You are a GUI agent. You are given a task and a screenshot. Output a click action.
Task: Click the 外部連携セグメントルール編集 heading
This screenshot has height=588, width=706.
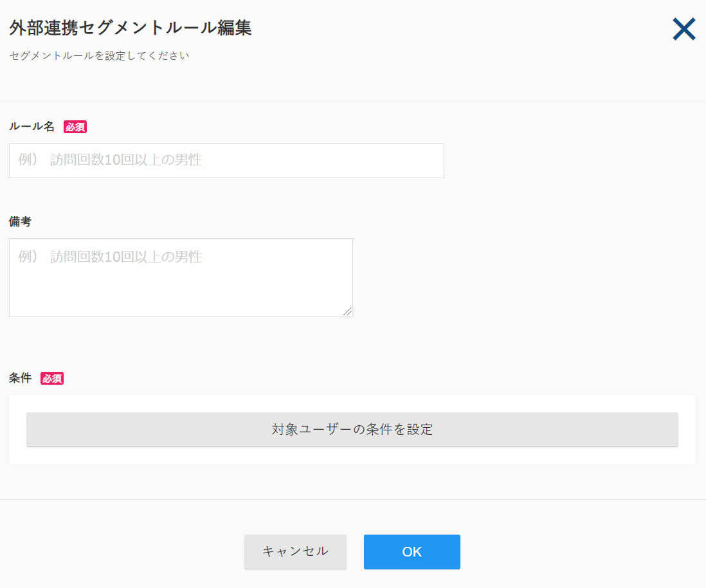pyautogui.click(x=130, y=28)
